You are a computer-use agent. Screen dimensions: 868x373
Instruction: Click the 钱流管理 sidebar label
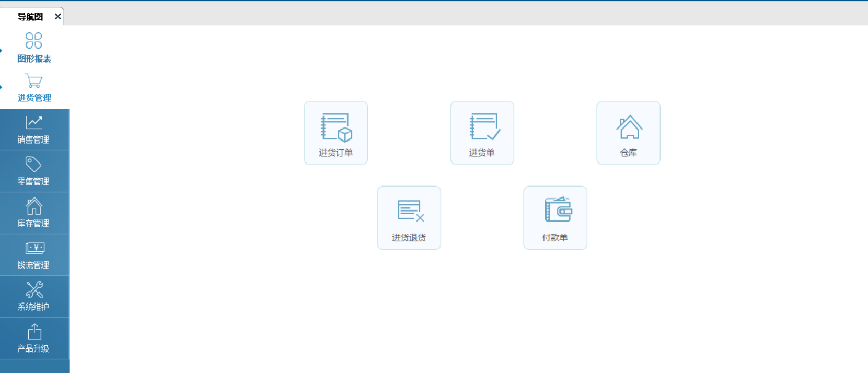[x=33, y=265]
